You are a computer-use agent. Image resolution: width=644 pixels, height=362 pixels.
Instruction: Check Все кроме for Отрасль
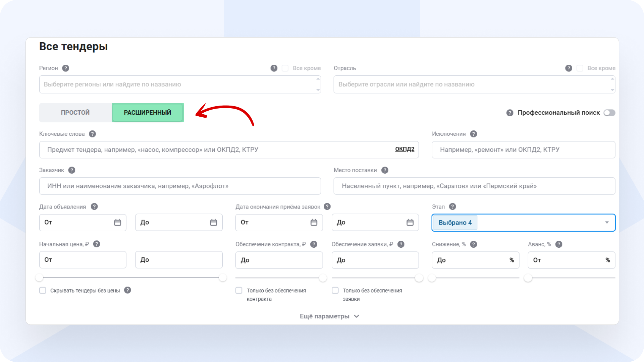pos(580,68)
